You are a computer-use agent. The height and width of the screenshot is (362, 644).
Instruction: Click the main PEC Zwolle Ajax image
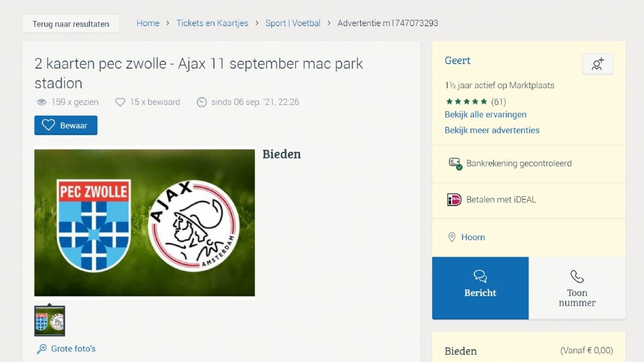(x=144, y=222)
